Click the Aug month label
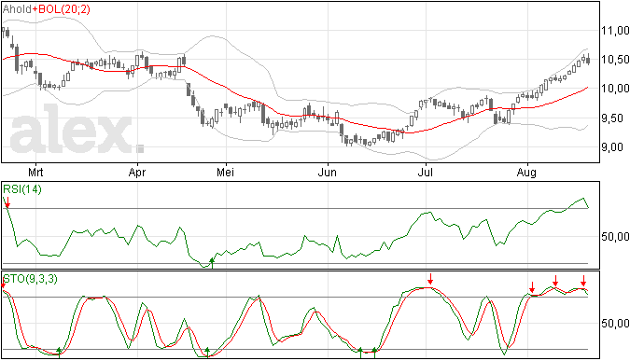This screenshot has height=361, width=644. (526, 172)
